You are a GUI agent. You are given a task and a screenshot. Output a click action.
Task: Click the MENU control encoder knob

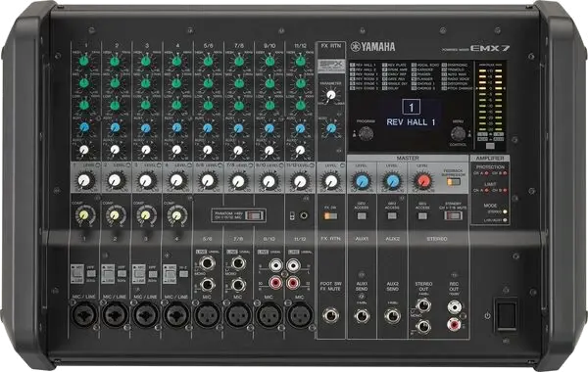tap(458, 133)
